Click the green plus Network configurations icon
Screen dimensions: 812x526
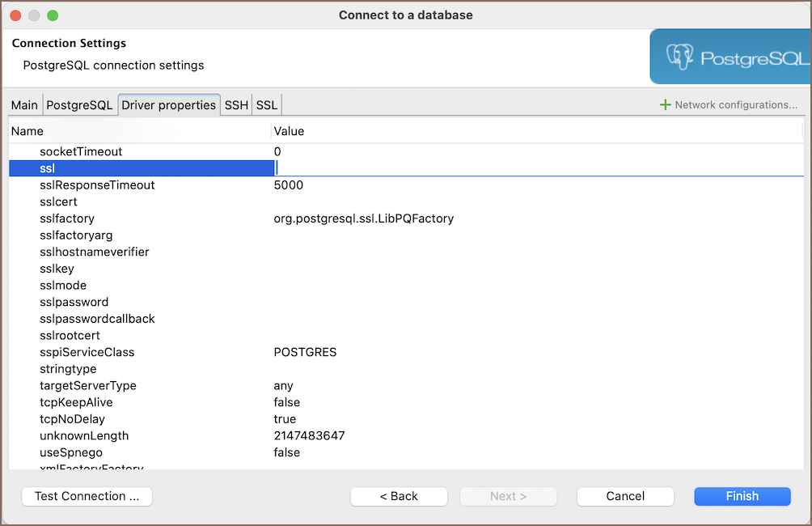click(665, 105)
